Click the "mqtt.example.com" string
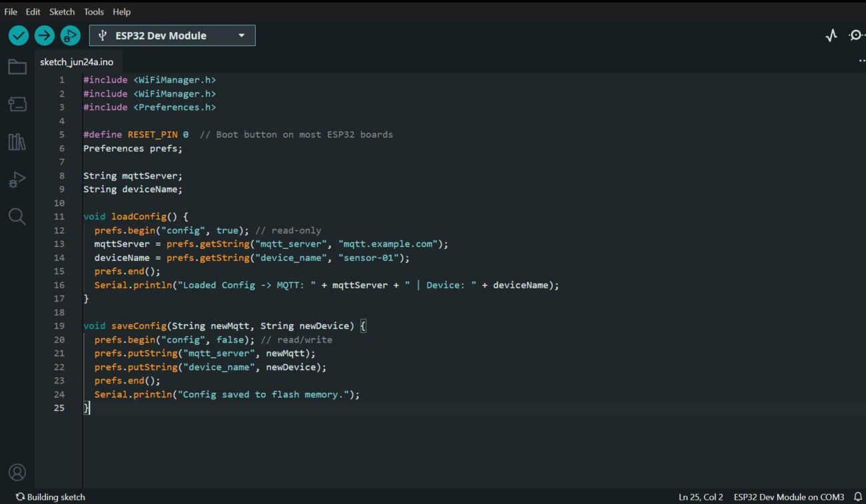Screen dimensions: 866x504 (388, 244)
